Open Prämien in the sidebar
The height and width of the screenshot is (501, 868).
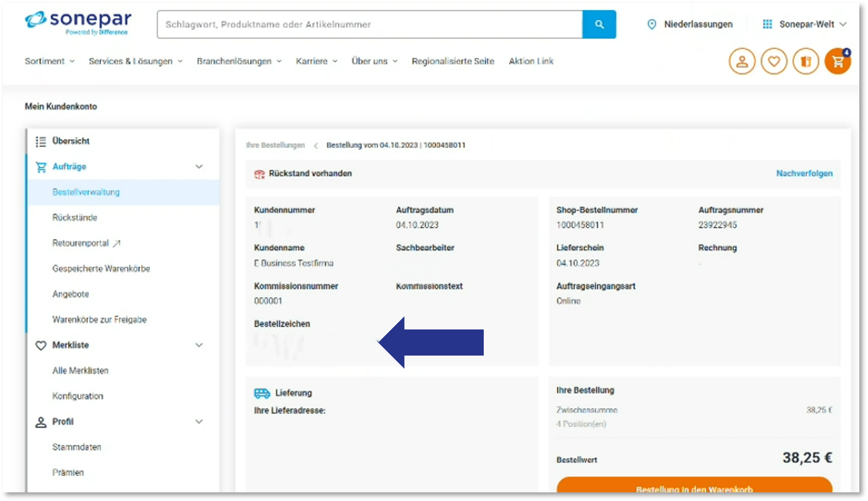pos(68,473)
